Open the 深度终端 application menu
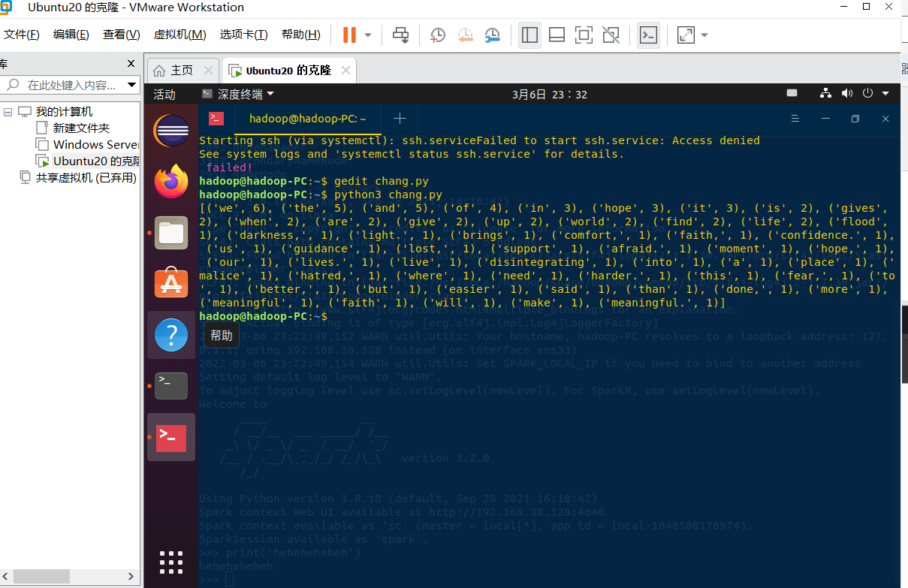 tap(238, 94)
